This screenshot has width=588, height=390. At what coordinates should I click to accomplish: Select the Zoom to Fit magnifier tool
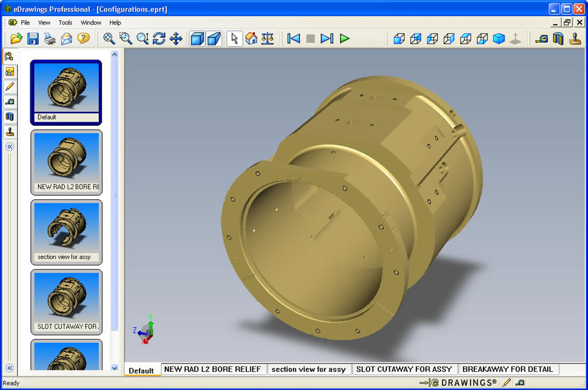coord(109,38)
